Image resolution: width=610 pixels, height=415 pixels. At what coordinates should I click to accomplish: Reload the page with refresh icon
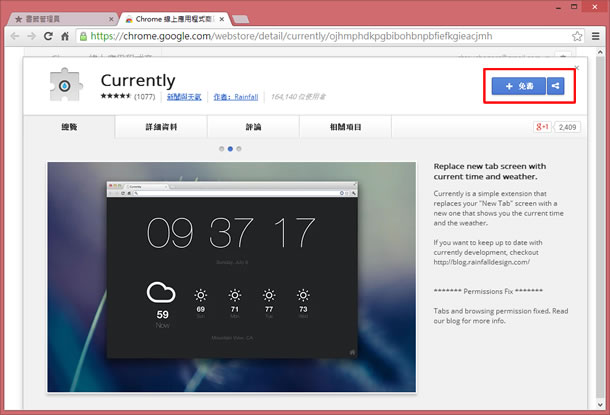(48, 36)
